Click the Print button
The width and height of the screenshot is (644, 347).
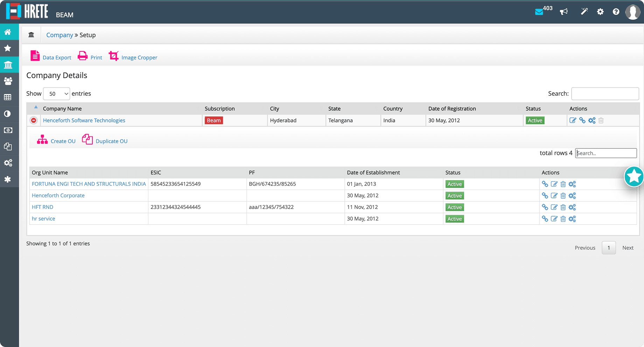90,56
